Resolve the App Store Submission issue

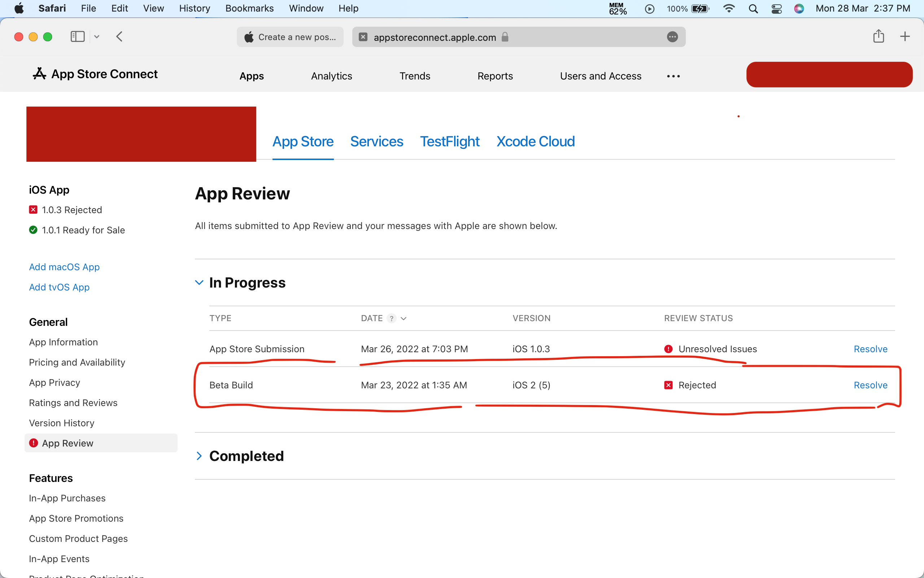pos(871,349)
